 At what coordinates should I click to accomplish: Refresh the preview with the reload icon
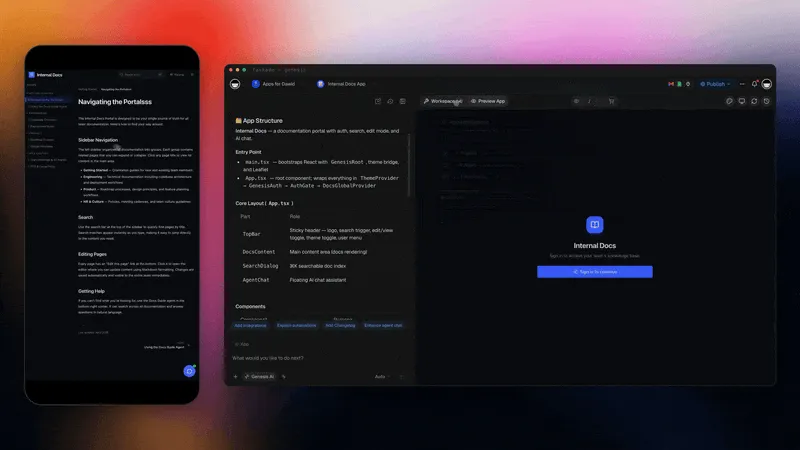(754, 101)
